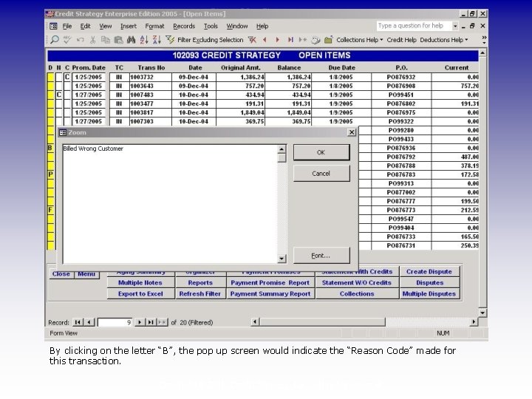
Task: Click P.O. cell PO876936
Action: tap(401, 148)
